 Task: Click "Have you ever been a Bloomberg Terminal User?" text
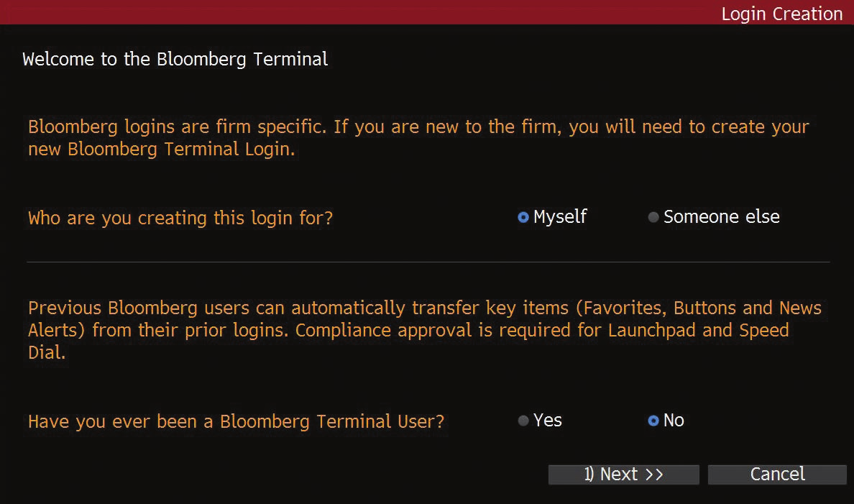(237, 421)
